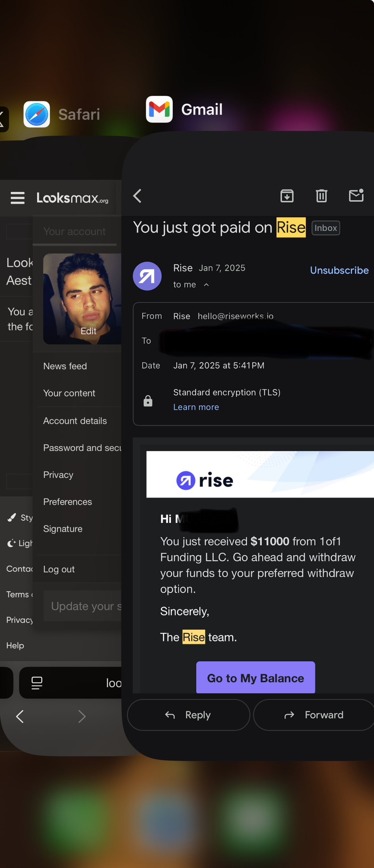Click the Unsubscribe link

[339, 270]
